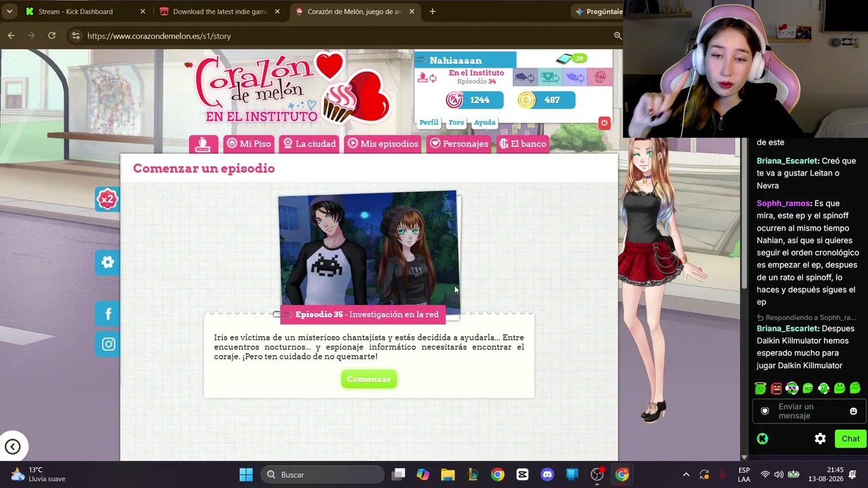The width and height of the screenshot is (868, 488).
Task: Click the Enviar un mensaje chat field
Action: (x=808, y=411)
